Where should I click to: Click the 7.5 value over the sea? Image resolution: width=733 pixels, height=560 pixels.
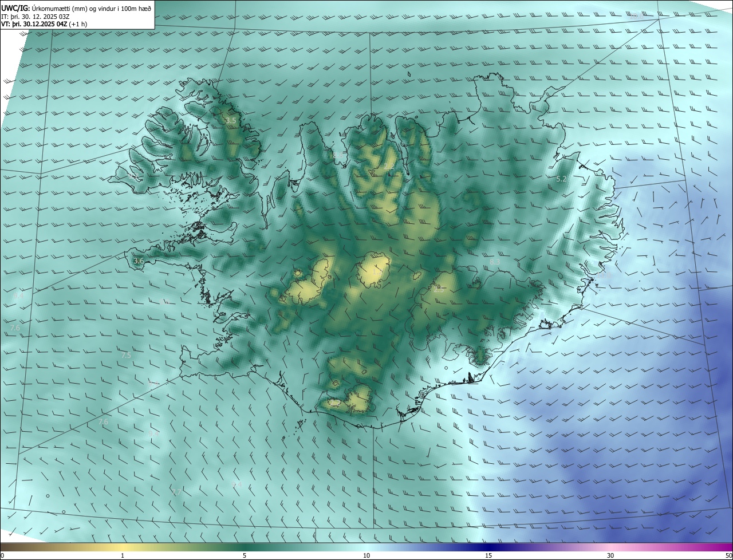pos(126,356)
